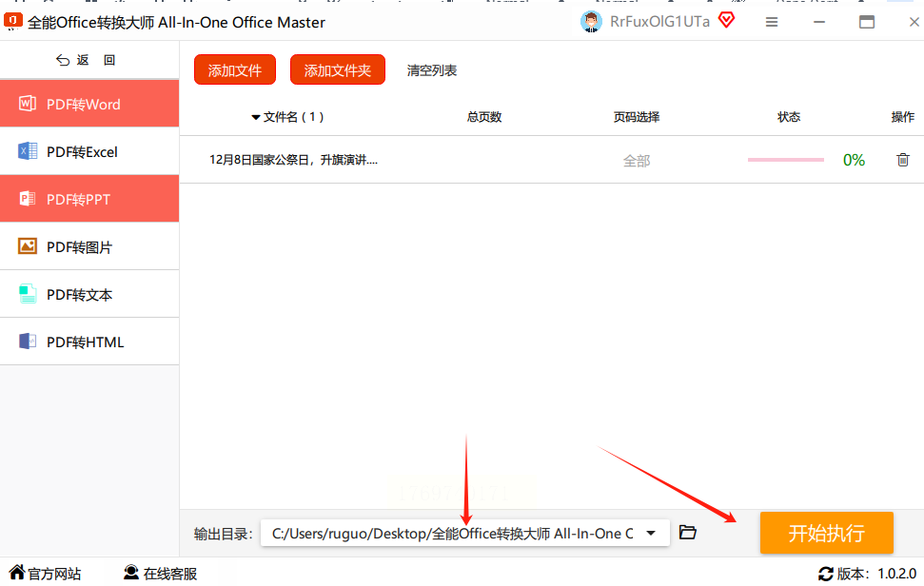
Task: Click the 0% status value
Action: point(854,160)
